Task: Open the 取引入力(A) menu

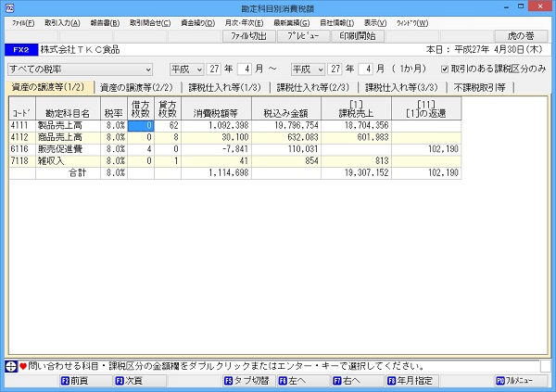Action: point(62,23)
